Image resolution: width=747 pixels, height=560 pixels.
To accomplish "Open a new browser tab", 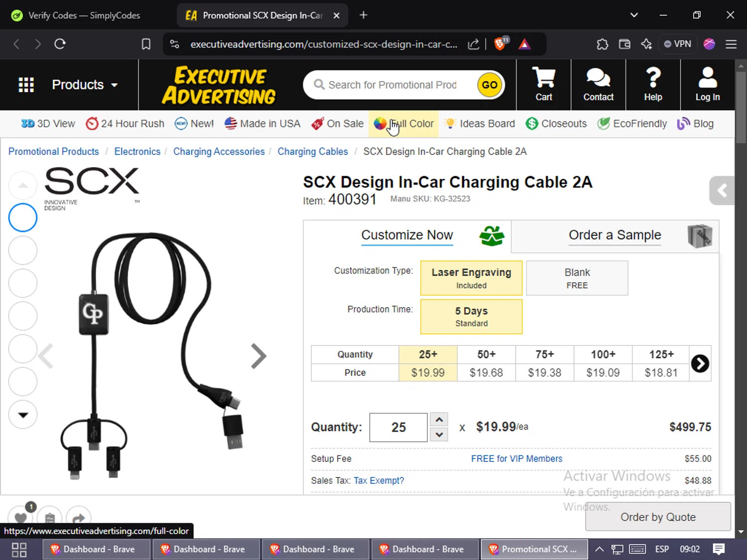I will [x=364, y=15].
